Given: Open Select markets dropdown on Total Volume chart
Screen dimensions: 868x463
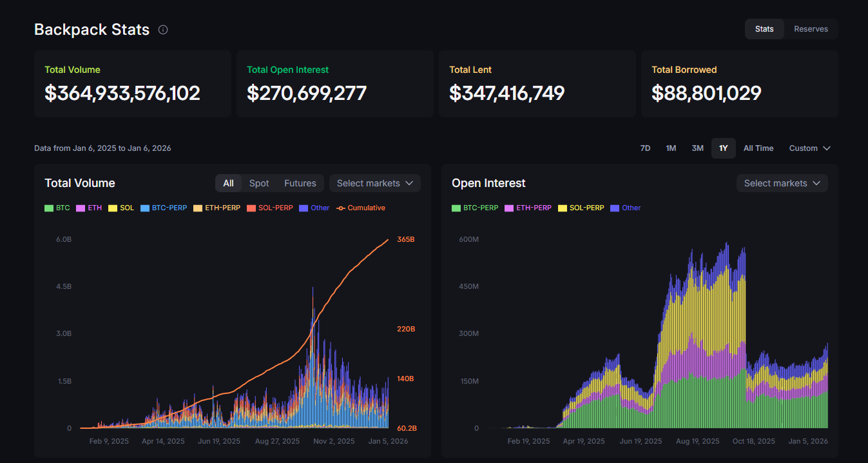Looking at the screenshot, I should (374, 183).
